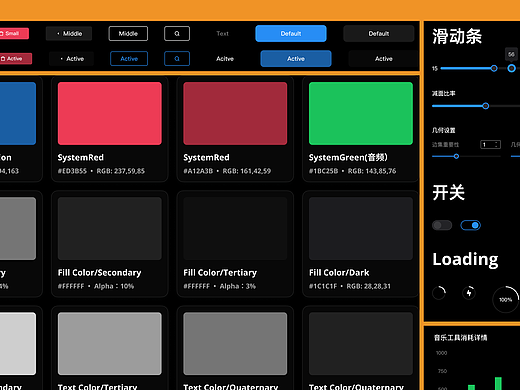Image resolution: width=520 pixels, height=390 pixels.
Task: Click the slider handle under the 56 tooltip
Action: pos(511,68)
